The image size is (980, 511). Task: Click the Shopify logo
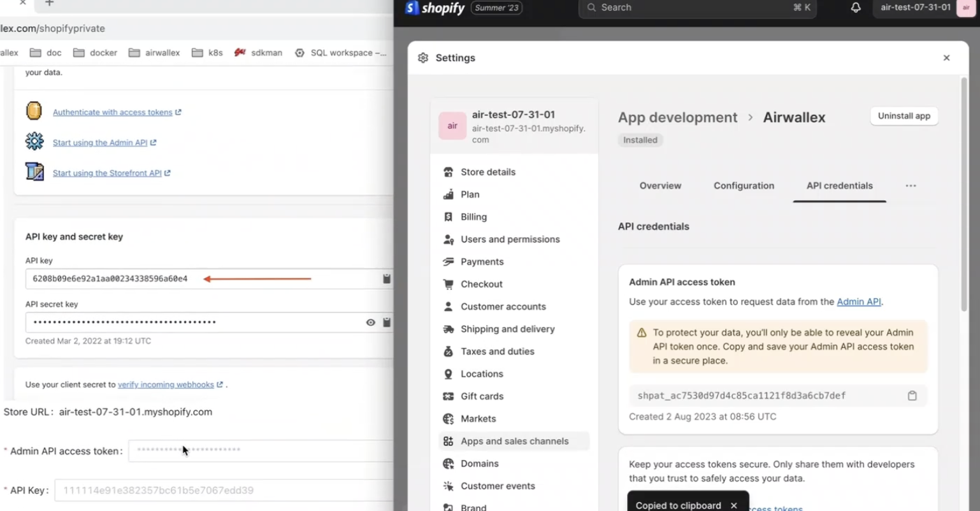tap(436, 8)
